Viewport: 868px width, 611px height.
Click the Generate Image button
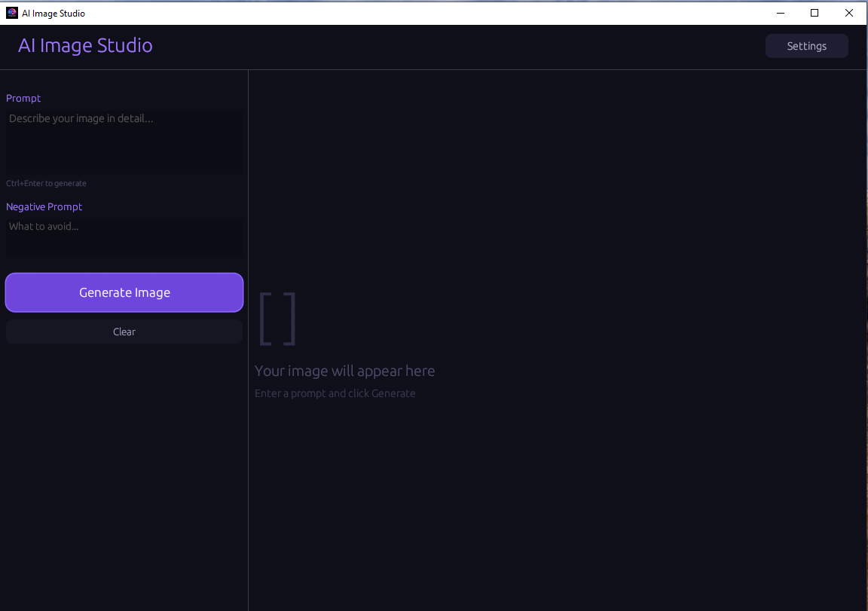point(124,292)
